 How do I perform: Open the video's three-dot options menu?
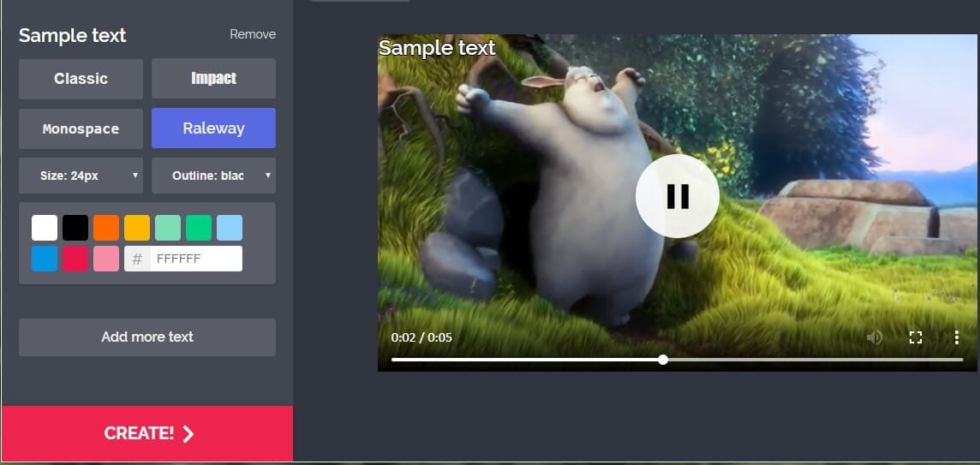(x=956, y=337)
